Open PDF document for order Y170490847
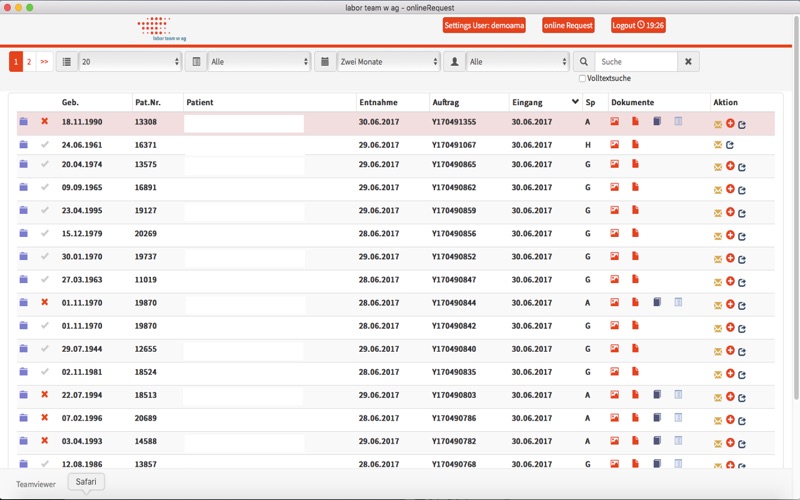This screenshot has width=800, height=500. 635,279
